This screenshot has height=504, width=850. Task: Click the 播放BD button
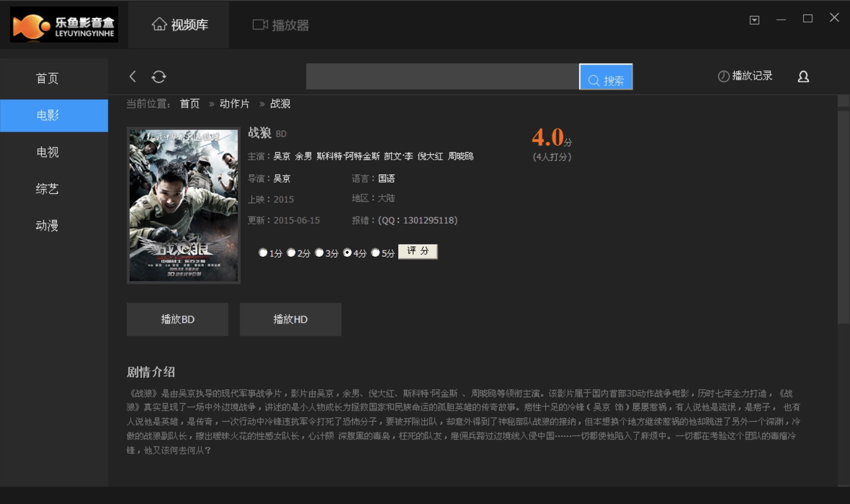pos(177,319)
